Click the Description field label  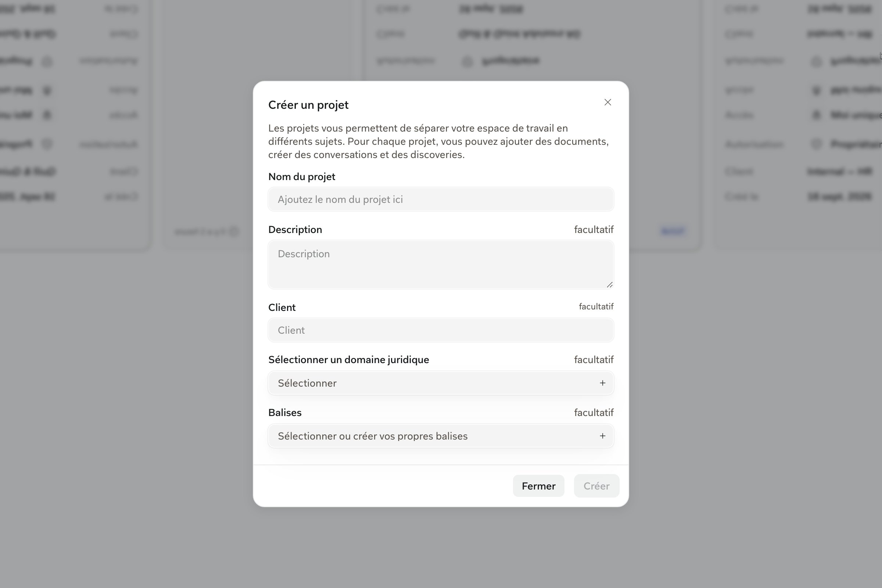[x=295, y=229]
